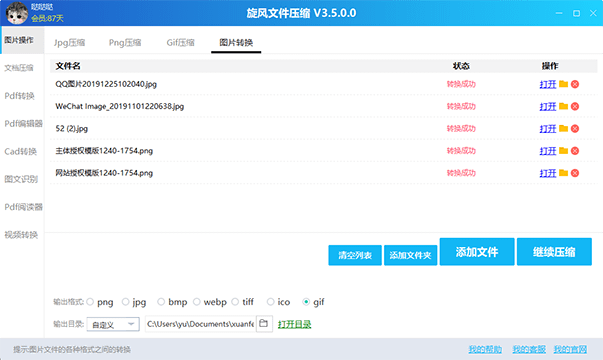Click 打开 link for 52 (2).jpg
Viewport: 603px width, 360px height.
click(x=548, y=128)
